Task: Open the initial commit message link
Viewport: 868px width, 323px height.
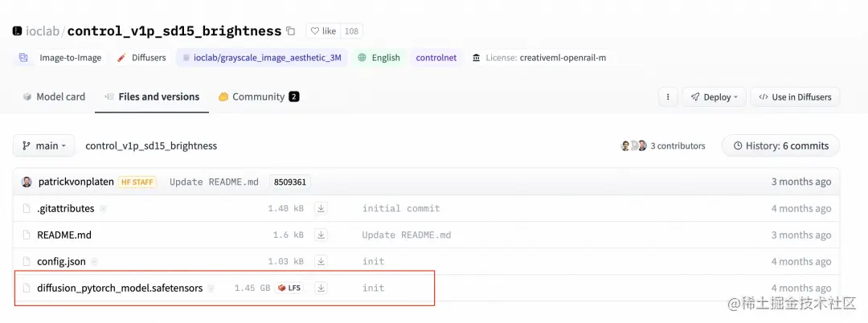Action: click(x=401, y=209)
